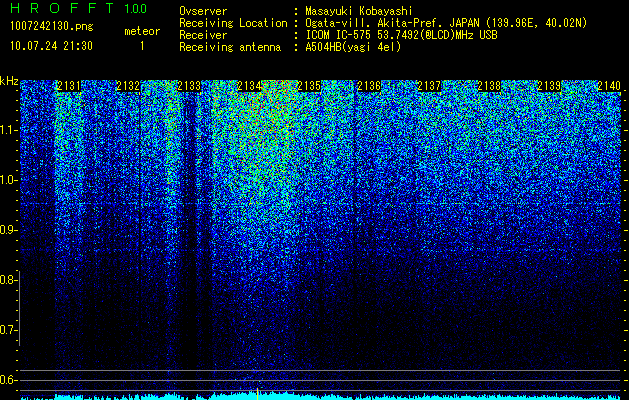Click the yellow peak marker in the power graph

257,394
